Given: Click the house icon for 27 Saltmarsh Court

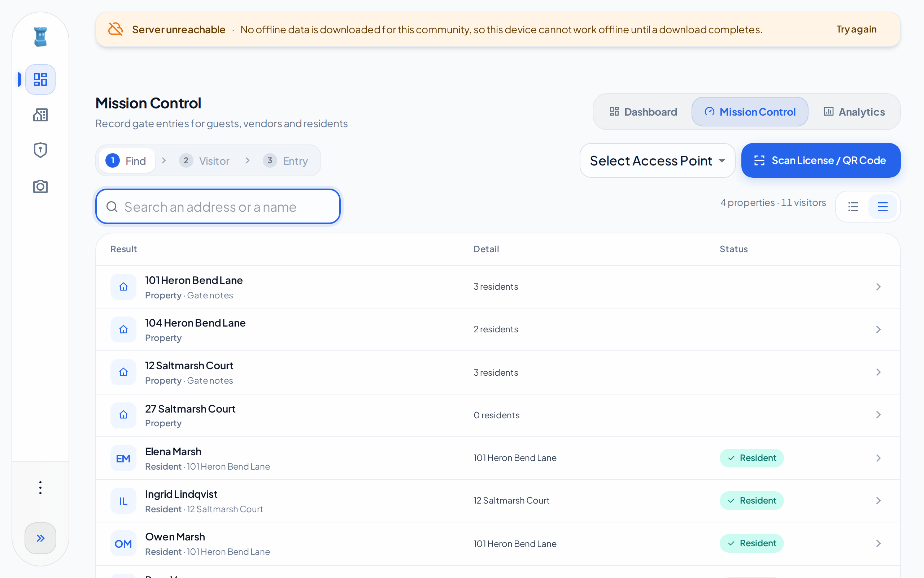Looking at the screenshot, I should [123, 415].
